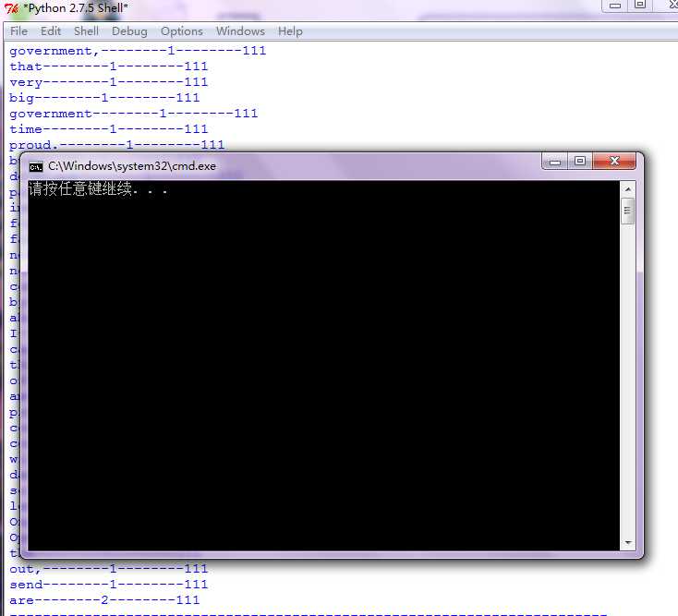Click the 'proud.--------1--------111' output line
This screenshot has height=616, width=678.
(116, 145)
